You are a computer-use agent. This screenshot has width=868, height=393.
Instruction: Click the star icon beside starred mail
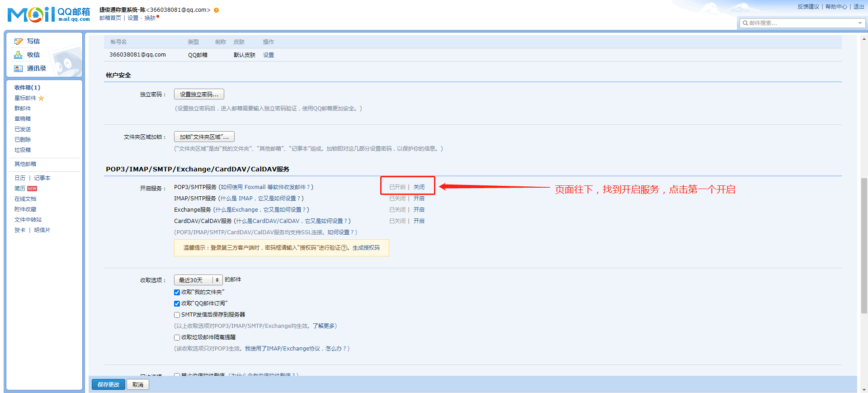41,98
